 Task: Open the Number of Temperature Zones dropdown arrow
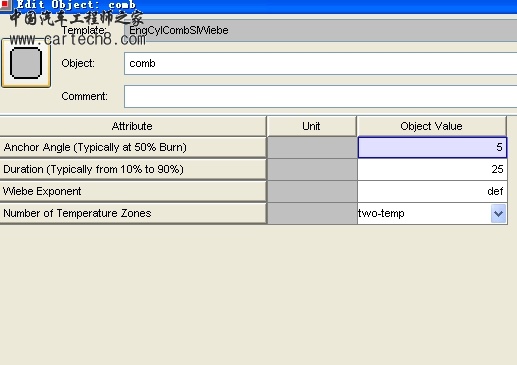click(x=498, y=213)
